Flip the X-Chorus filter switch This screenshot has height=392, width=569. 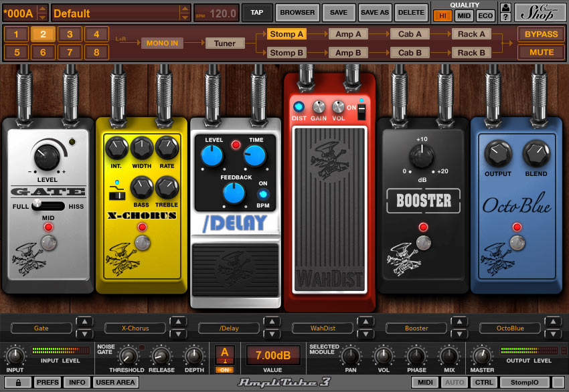[117, 196]
